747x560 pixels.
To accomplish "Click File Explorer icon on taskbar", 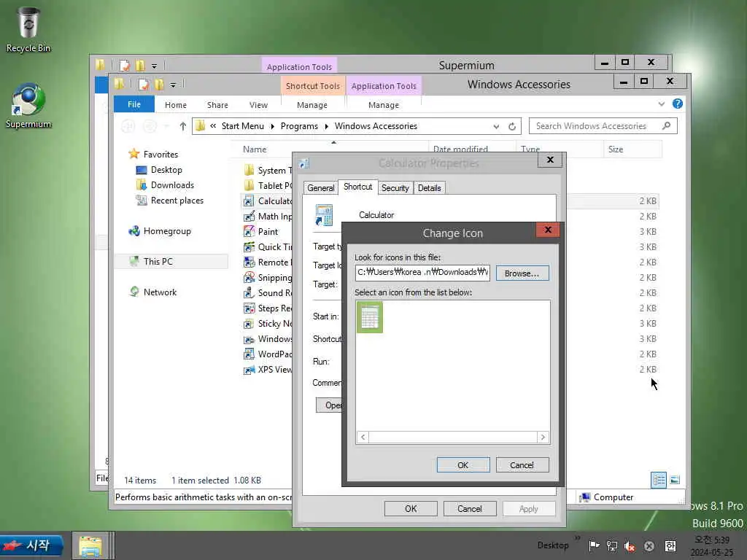I will pyautogui.click(x=90, y=545).
